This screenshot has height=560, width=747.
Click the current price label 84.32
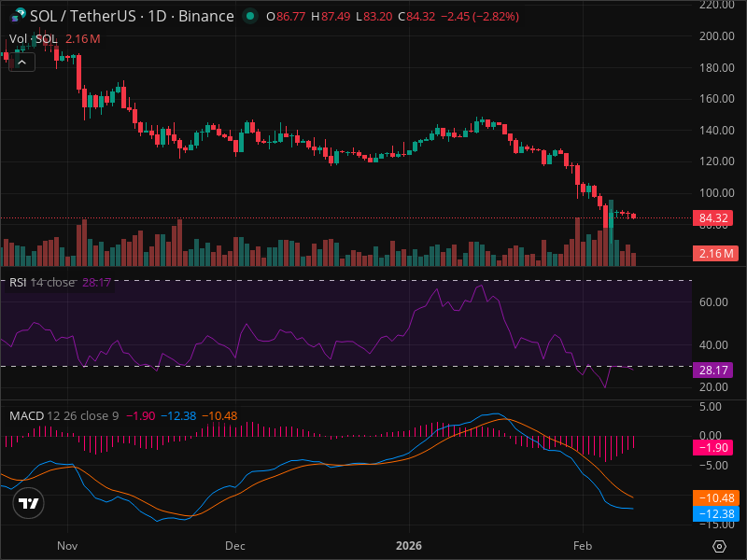713,217
